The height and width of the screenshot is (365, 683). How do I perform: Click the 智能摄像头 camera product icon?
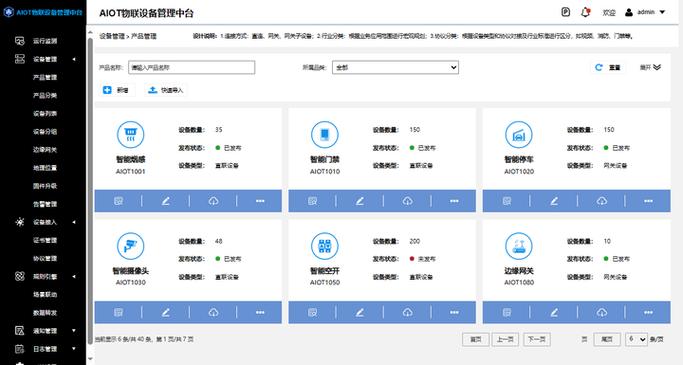[x=131, y=246]
